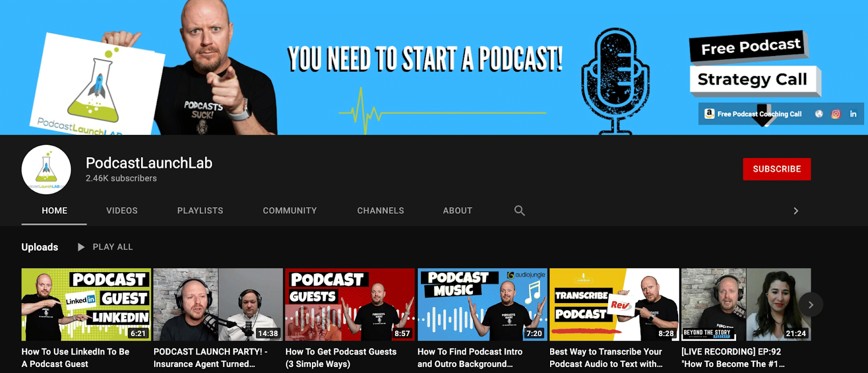This screenshot has width=868, height=373.
Task: Click the Uploads section heading
Action: (x=40, y=247)
